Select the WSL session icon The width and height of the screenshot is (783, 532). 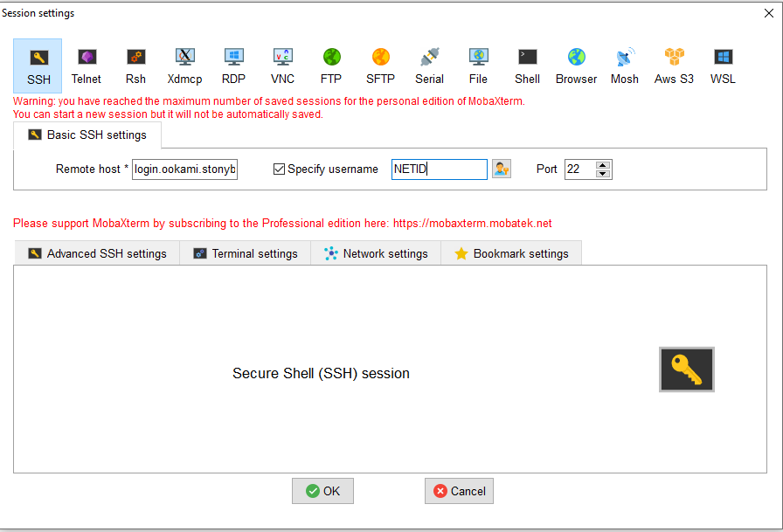pyautogui.click(x=723, y=66)
